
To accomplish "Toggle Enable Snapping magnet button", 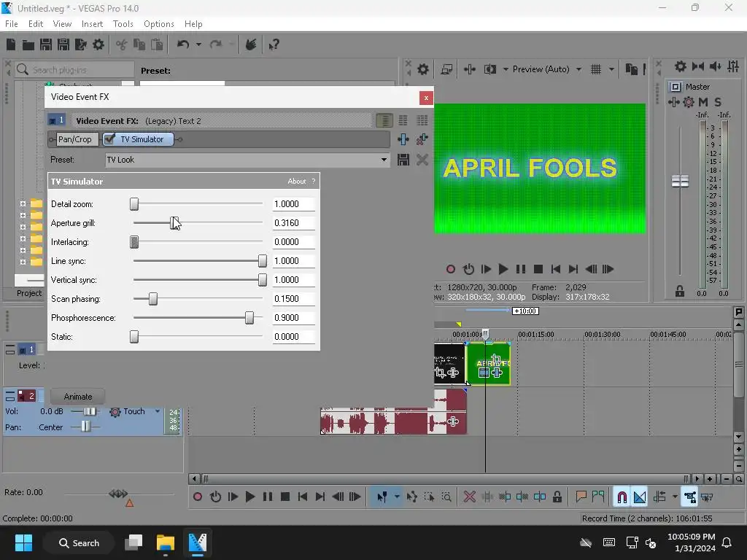I will tap(622, 497).
